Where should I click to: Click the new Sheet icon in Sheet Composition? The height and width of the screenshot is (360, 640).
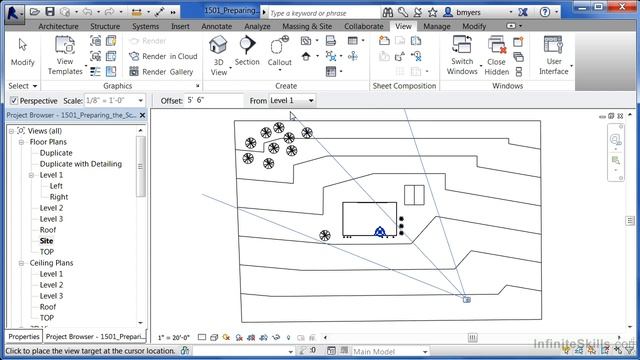(384, 41)
